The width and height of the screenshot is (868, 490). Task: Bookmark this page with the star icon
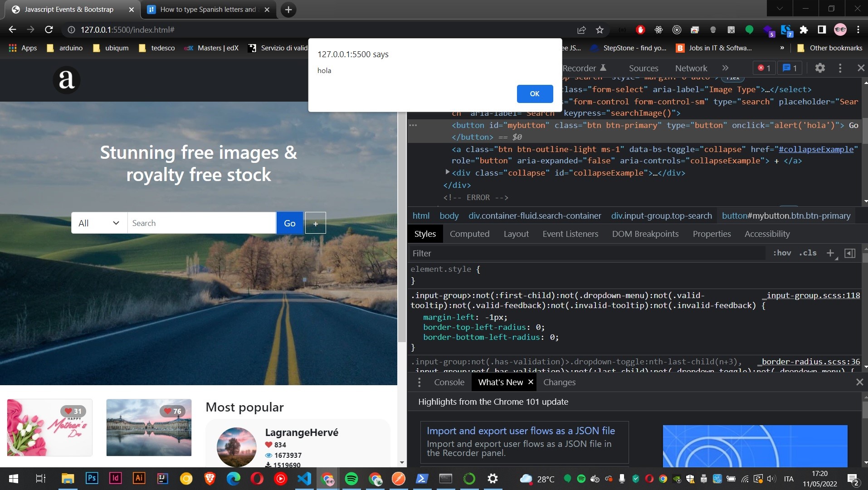[600, 29]
